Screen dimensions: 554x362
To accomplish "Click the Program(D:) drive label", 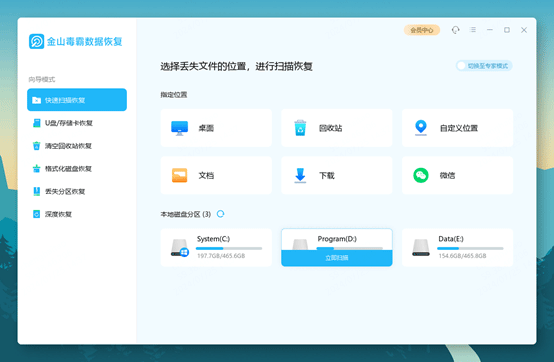I will tap(337, 239).
